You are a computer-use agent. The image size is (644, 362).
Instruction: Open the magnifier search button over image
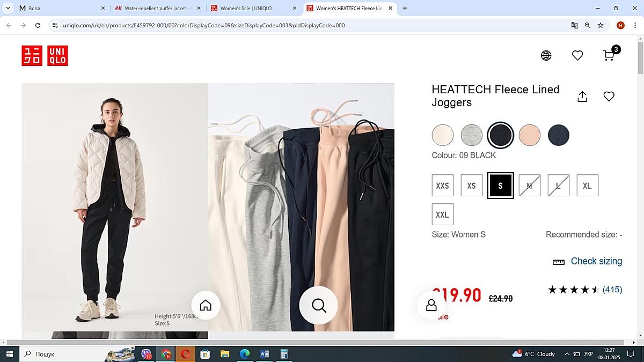(319, 305)
